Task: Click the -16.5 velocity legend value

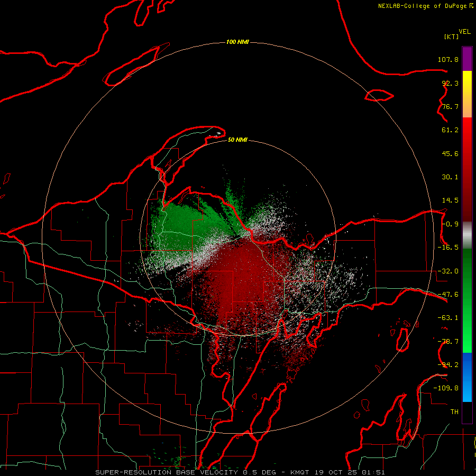Action: pos(448,248)
